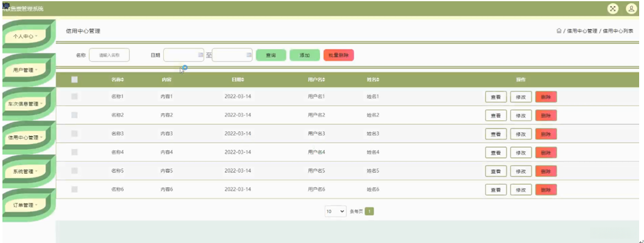Viewport: 644px width, 243px height.
Task: Click 删除 for row 名称5
Action: (x=546, y=171)
